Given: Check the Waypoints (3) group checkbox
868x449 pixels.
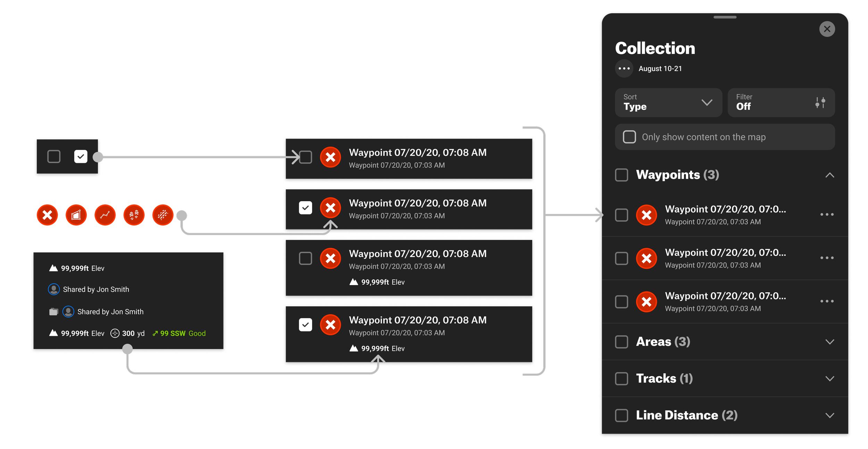Looking at the screenshot, I should (621, 175).
